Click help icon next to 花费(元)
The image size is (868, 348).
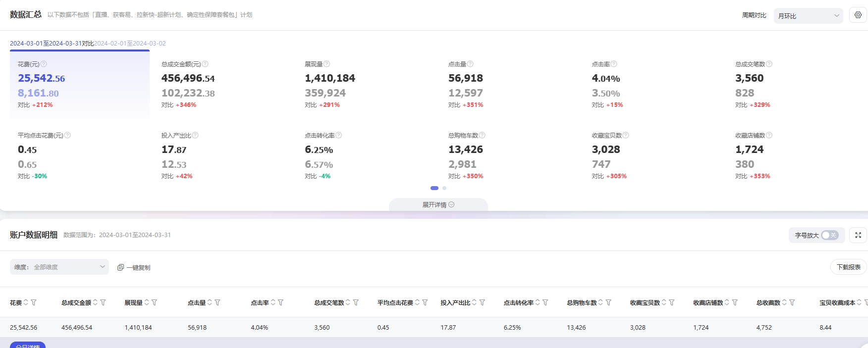(44, 64)
